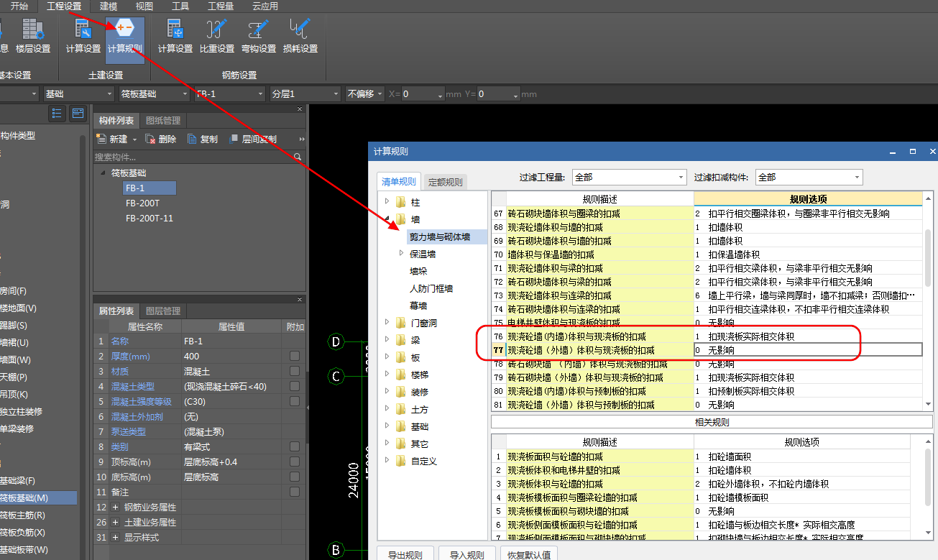This screenshot has width=938, height=560.
Task: Open the 基础 category dropdown in toolbar
Action: (x=78, y=94)
